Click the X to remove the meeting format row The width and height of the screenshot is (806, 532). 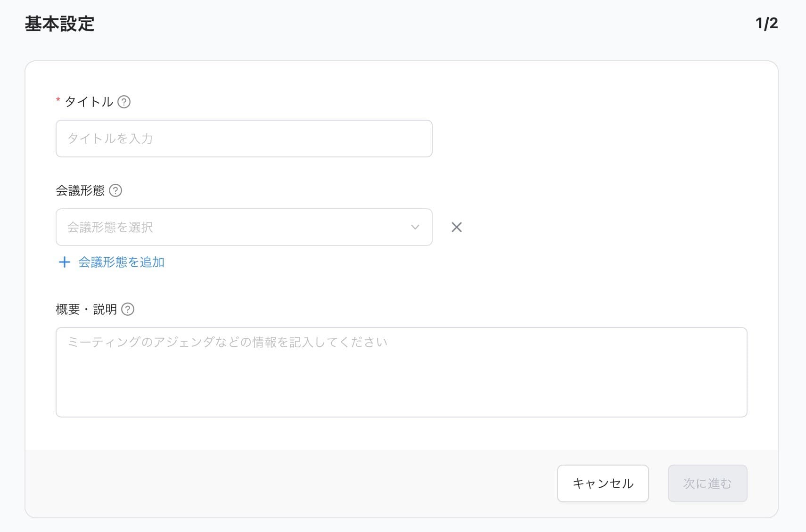click(456, 227)
